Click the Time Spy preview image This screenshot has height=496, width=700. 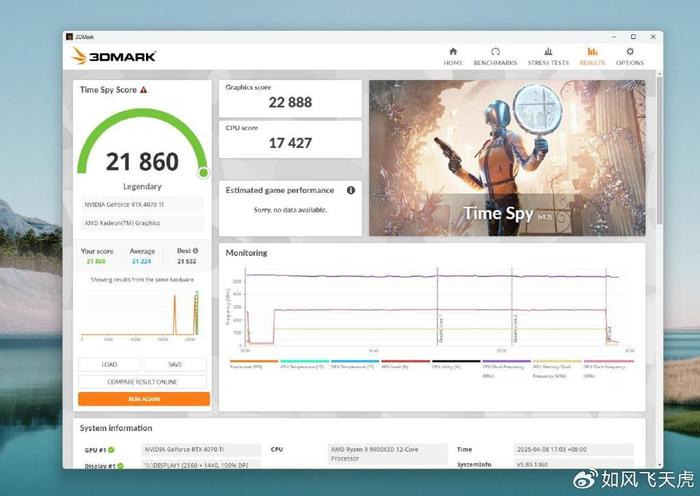(x=507, y=158)
